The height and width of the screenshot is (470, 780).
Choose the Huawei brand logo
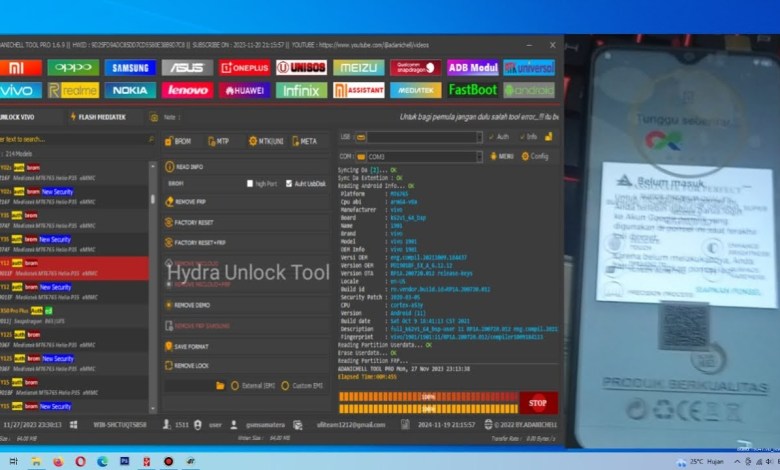[244, 90]
